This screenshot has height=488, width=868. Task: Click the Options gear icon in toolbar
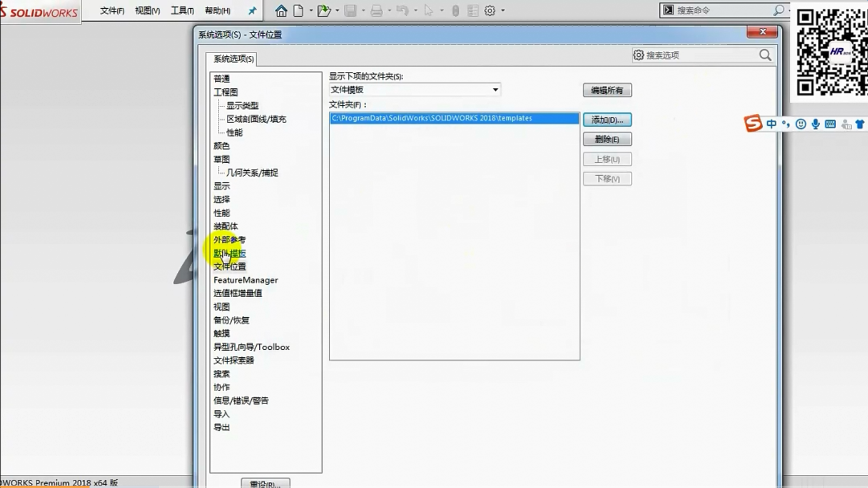coord(490,10)
